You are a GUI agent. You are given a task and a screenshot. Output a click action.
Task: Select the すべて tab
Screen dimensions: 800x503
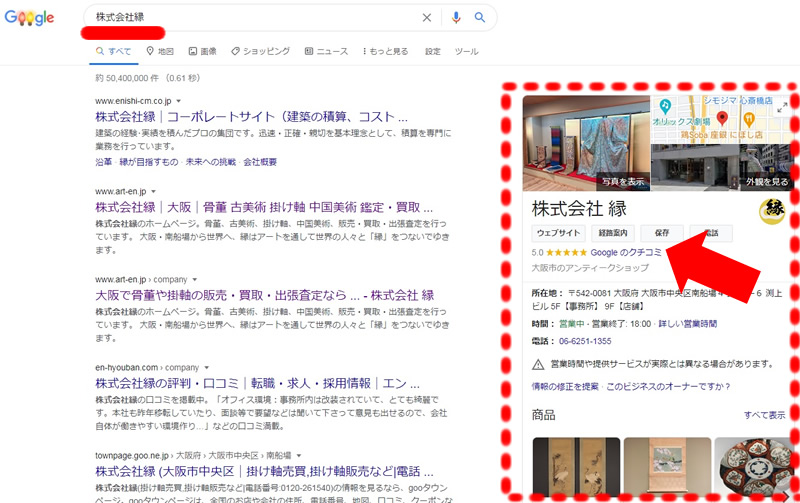coord(114,51)
